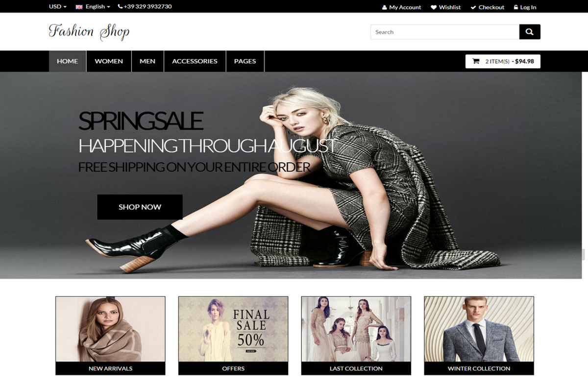
Task: Focus the Search input field
Action: (x=445, y=32)
